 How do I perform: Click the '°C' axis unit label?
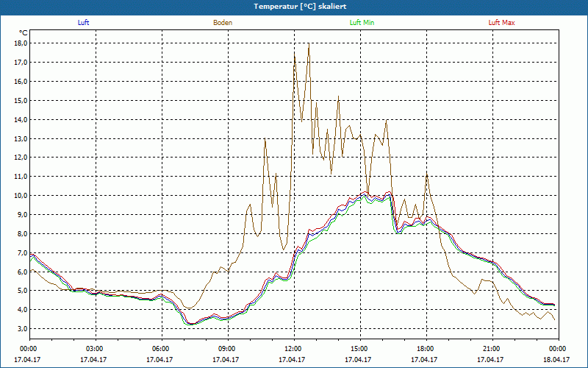pos(23,33)
